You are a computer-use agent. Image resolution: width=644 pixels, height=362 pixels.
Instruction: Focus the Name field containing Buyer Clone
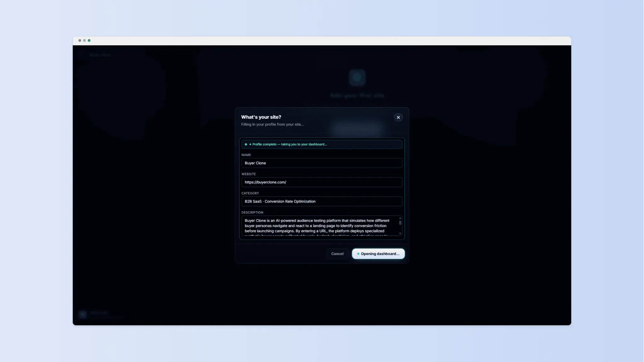click(x=322, y=163)
